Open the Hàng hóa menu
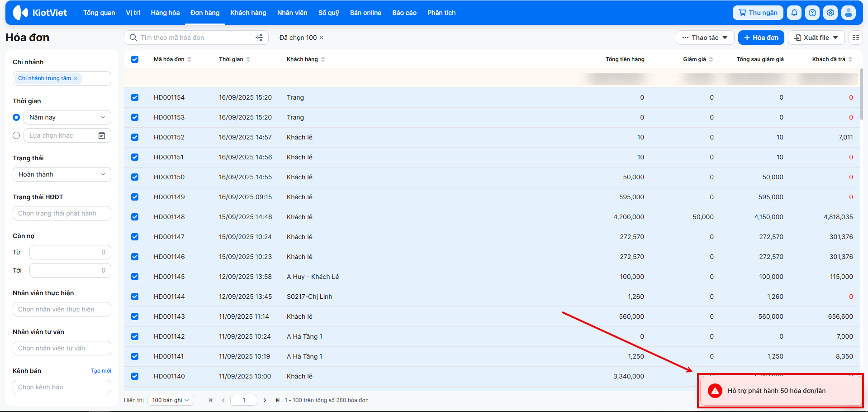Screen dimensions: 868x412 (x=165, y=13)
